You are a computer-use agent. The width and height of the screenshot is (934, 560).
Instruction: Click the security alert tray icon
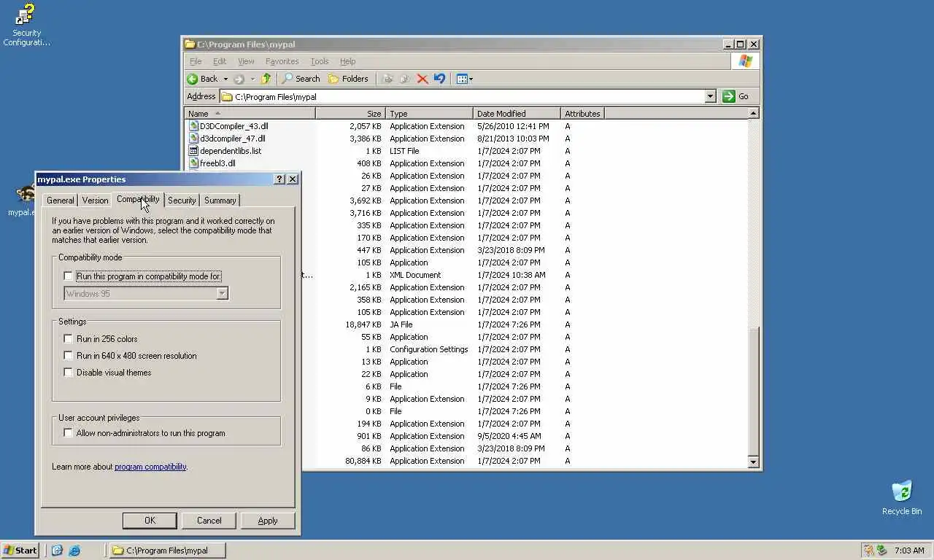coord(868,551)
